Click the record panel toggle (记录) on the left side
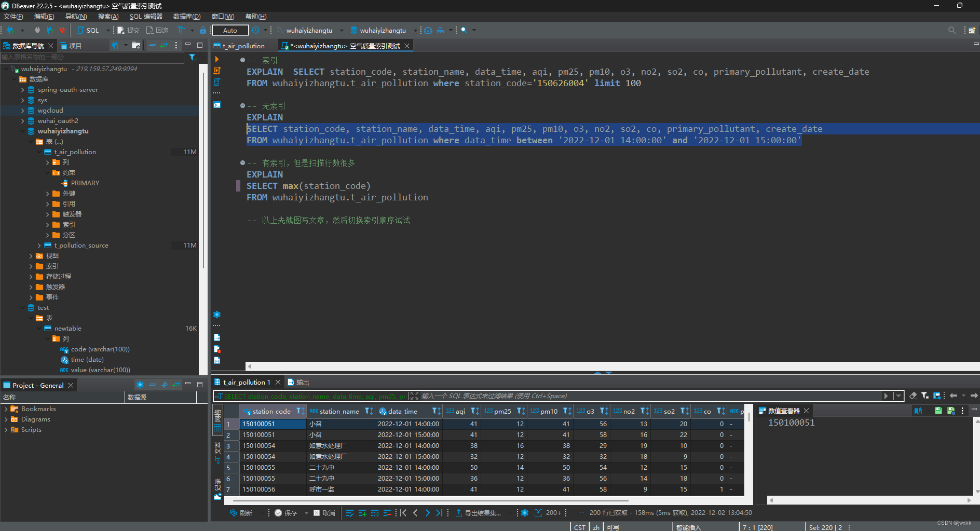 click(x=217, y=489)
